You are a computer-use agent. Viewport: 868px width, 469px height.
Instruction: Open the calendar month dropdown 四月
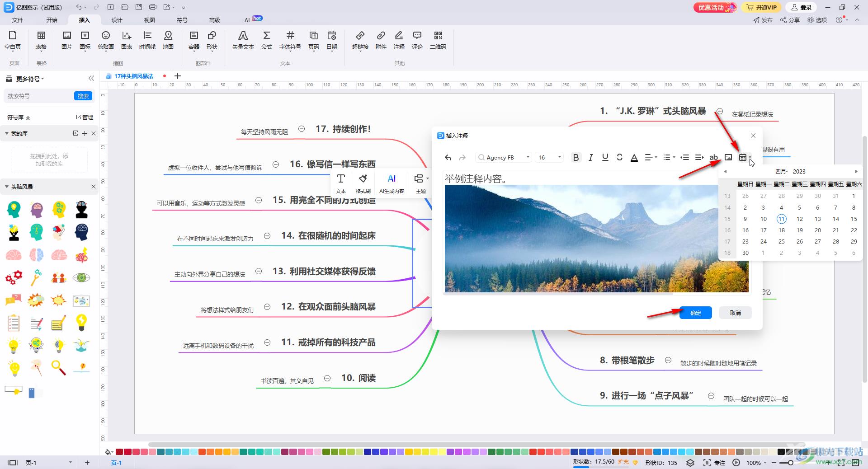[x=782, y=172]
